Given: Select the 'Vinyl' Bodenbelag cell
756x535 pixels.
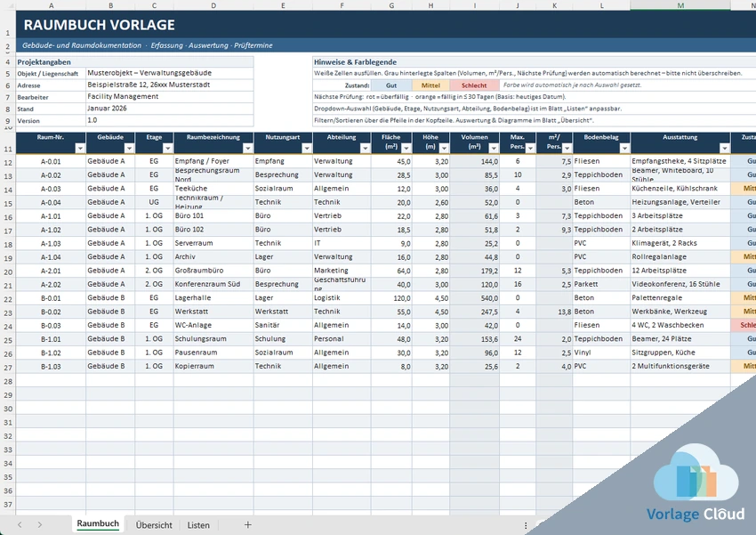Looking at the screenshot, I should (601, 353).
